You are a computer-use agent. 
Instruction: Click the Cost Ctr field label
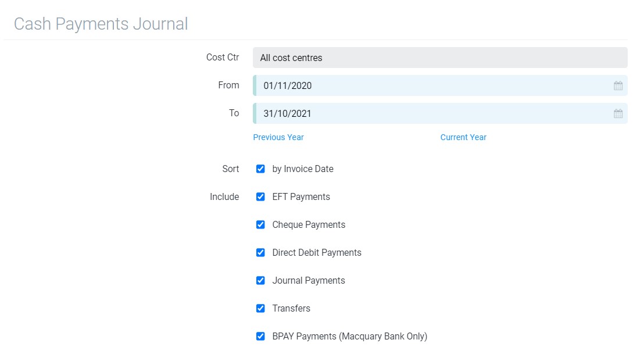click(223, 57)
